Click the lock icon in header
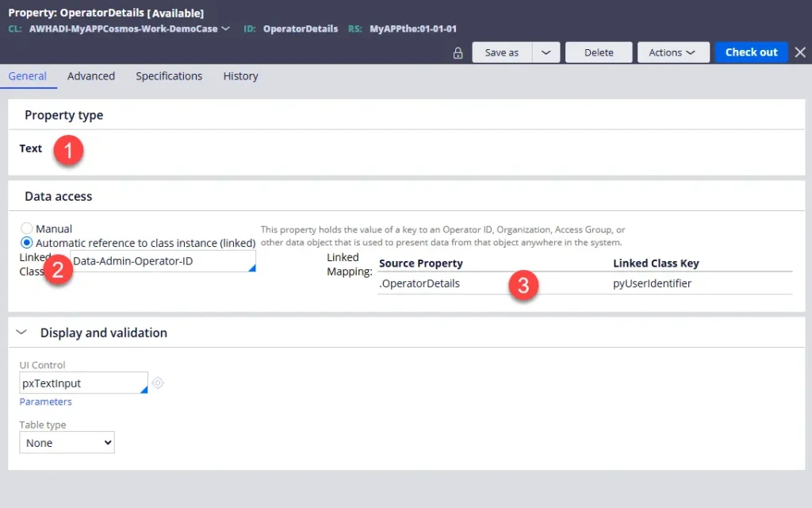 pos(458,53)
